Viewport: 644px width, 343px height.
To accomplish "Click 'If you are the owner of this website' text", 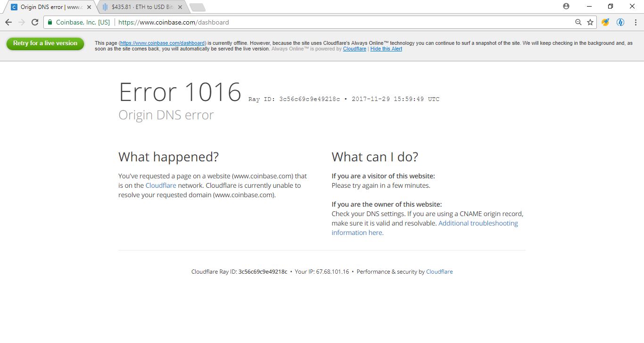I will click(387, 204).
